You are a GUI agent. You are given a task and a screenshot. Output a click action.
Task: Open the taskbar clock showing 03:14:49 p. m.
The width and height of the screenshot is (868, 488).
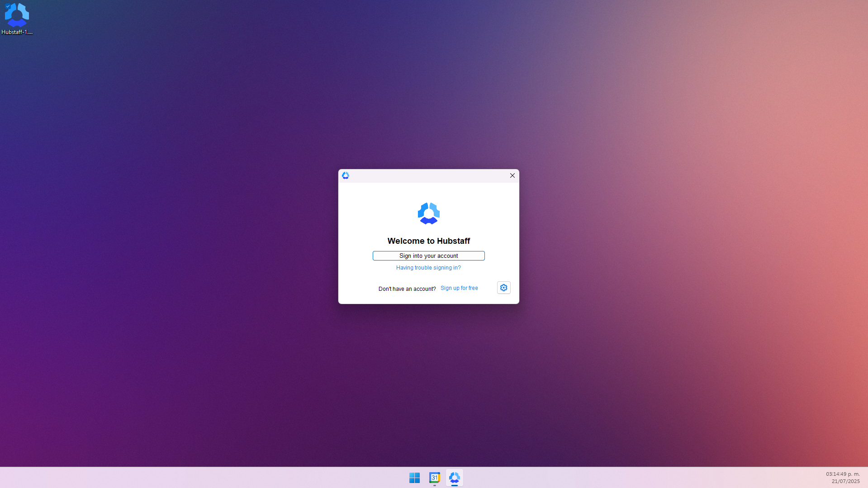point(842,474)
